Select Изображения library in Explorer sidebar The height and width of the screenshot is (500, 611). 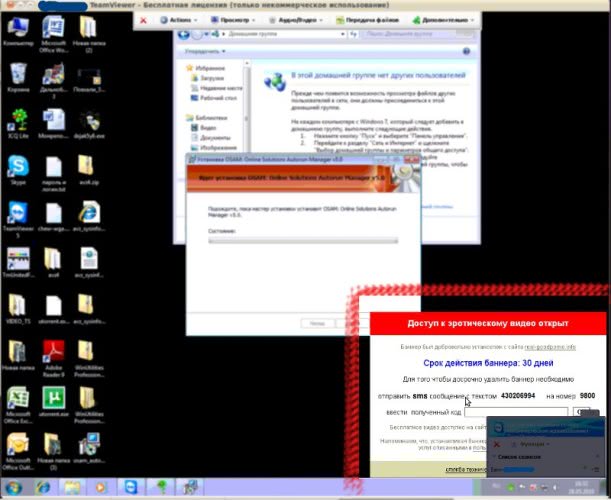(214, 148)
